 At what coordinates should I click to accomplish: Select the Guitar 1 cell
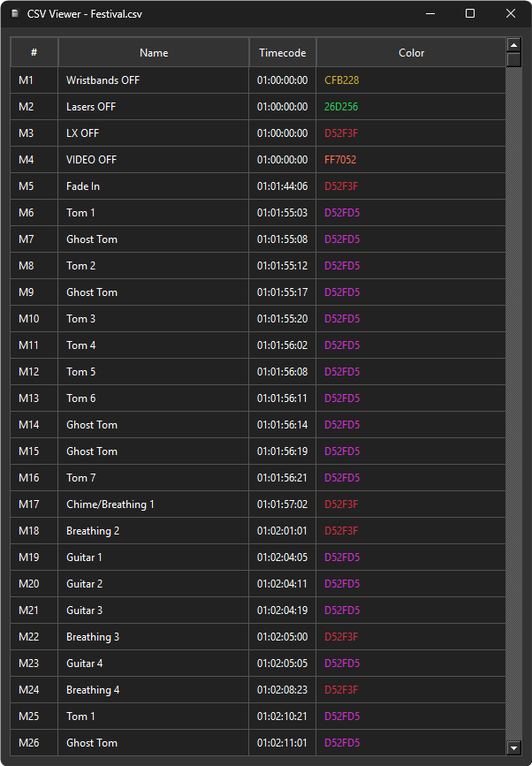pos(154,557)
